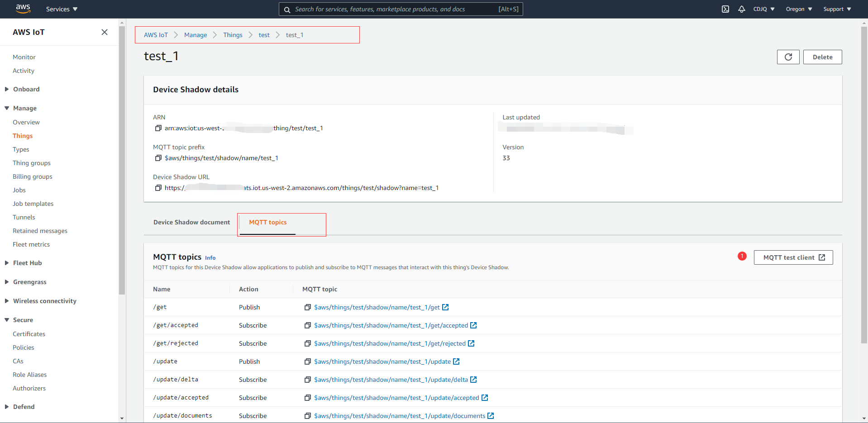This screenshot has width=868, height=423.
Task: Open the Services dropdown menu
Action: [x=62, y=9]
